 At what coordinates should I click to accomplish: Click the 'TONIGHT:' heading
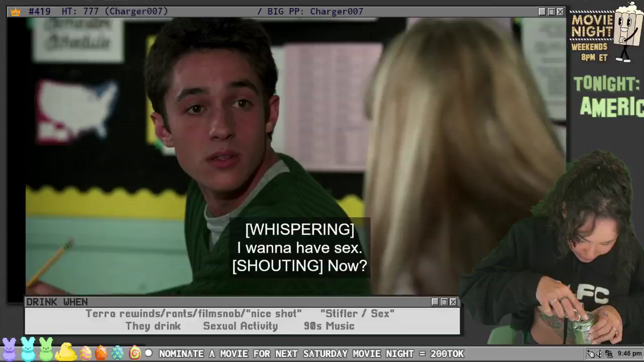607,84
